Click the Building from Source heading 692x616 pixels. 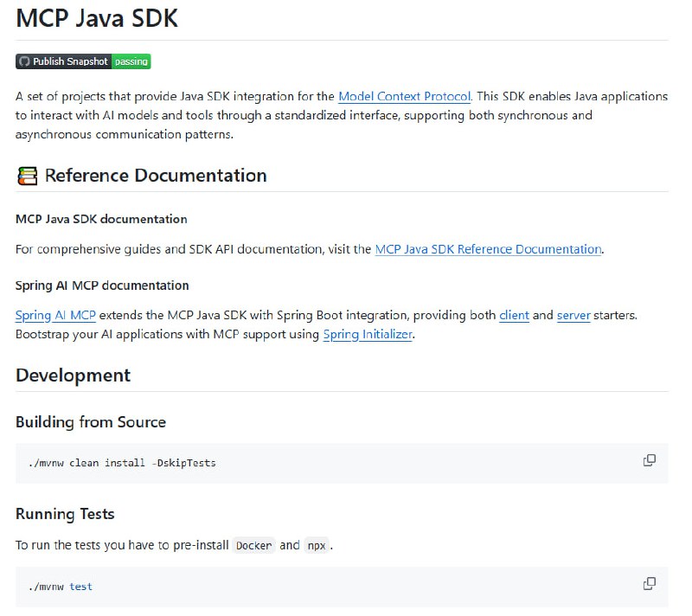[x=89, y=422]
